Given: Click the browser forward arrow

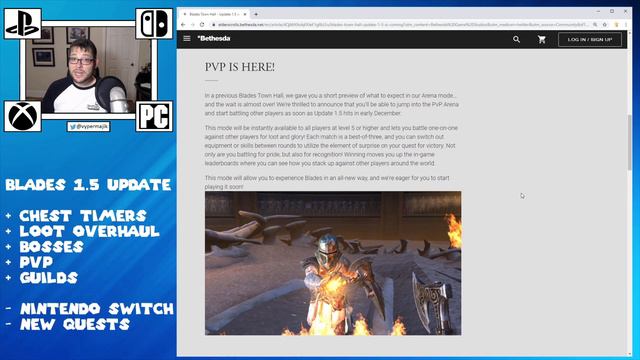Looking at the screenshot, I should click(x=192, y=24).
